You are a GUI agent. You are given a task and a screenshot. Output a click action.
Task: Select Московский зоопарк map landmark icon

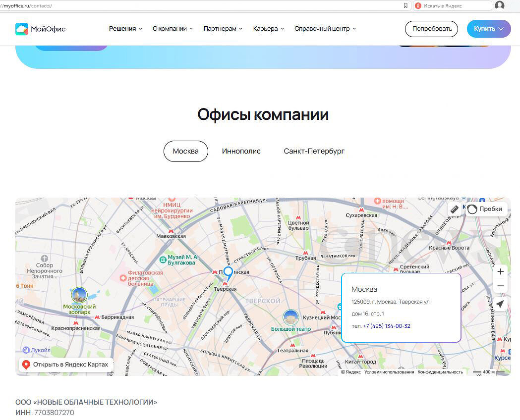[x=79, y=295]
